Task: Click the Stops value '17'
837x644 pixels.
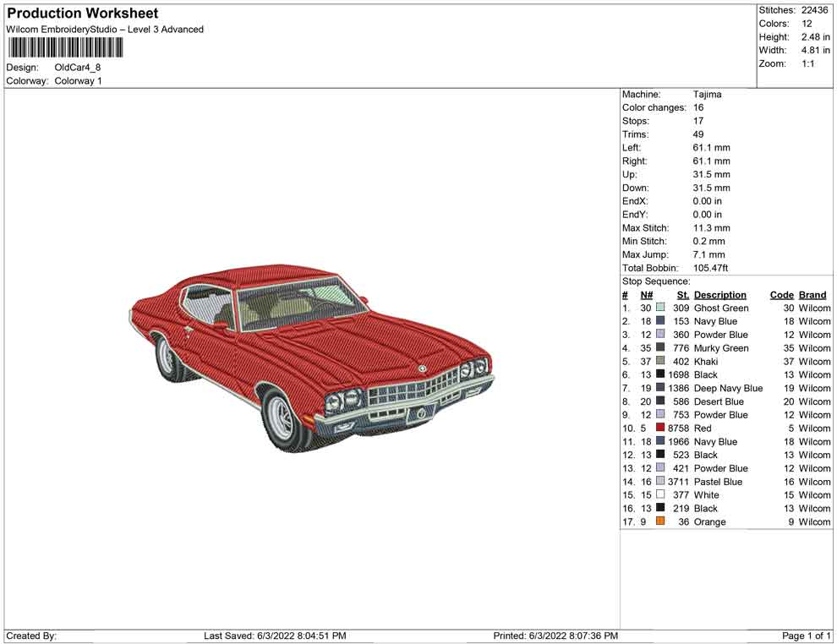Action: (698, 121)
